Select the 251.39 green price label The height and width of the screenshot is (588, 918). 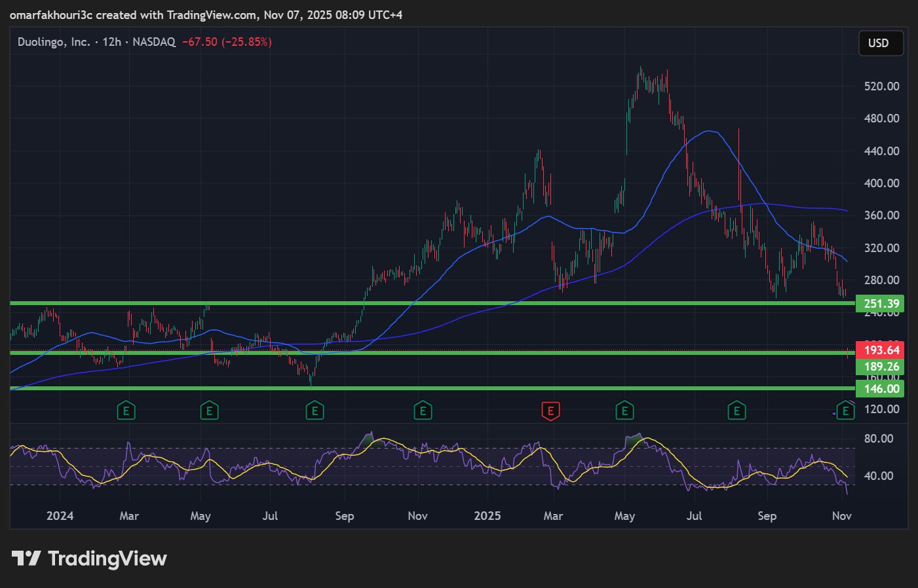coord(881,303)
